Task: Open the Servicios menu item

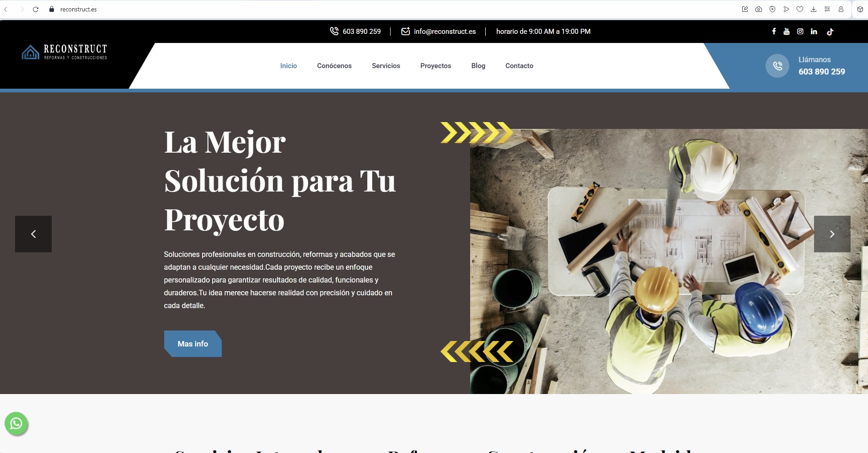Action: [x=386, y=66]
